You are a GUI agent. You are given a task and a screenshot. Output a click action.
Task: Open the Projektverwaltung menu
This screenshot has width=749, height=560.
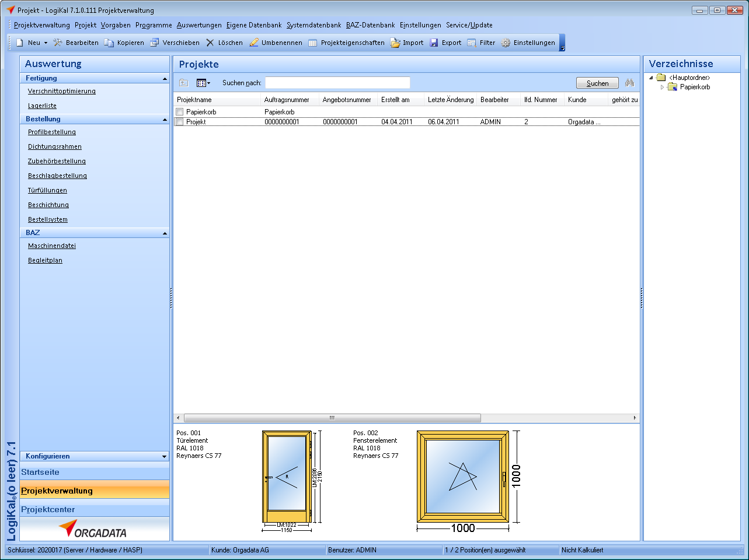pyautogui.click(x=42, y=25)
